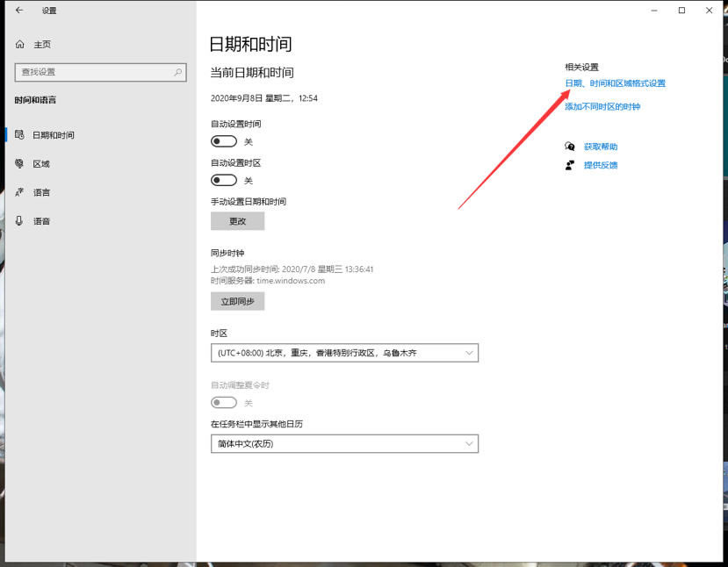Turn on the 自动设置时区 toggle
728x567 pixels.
(224, 180)
